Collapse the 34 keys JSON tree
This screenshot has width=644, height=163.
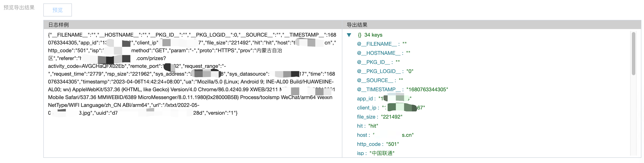click(349, 35)
